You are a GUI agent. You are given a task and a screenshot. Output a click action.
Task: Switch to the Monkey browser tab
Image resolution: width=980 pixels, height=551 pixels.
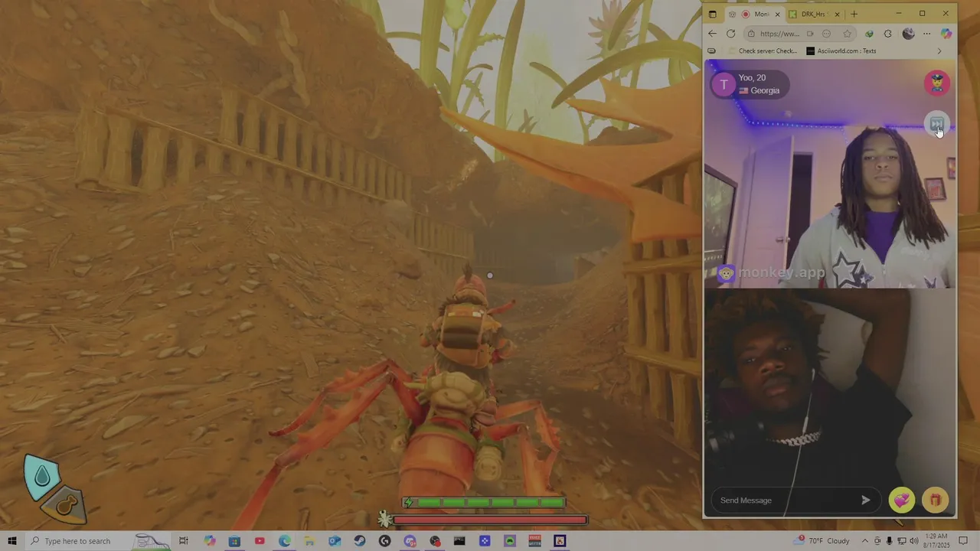pyautogui.click(x=755, y=14)
